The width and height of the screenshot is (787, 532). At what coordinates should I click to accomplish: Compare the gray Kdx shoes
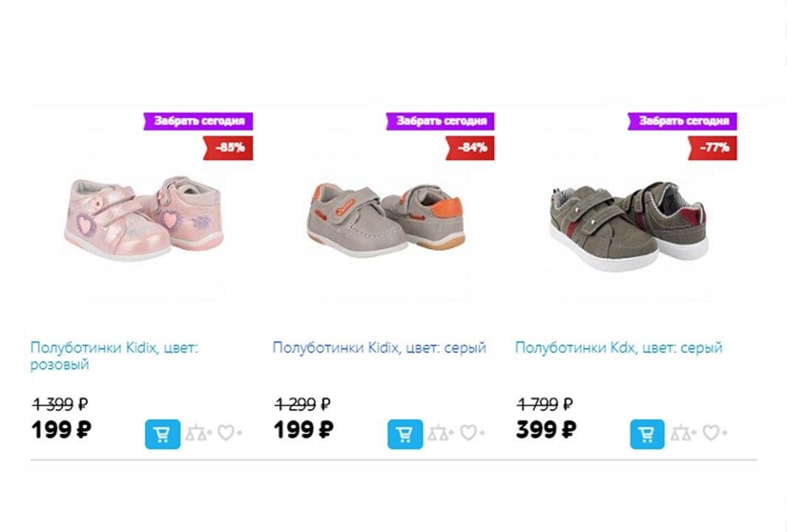tap(683, 434)
